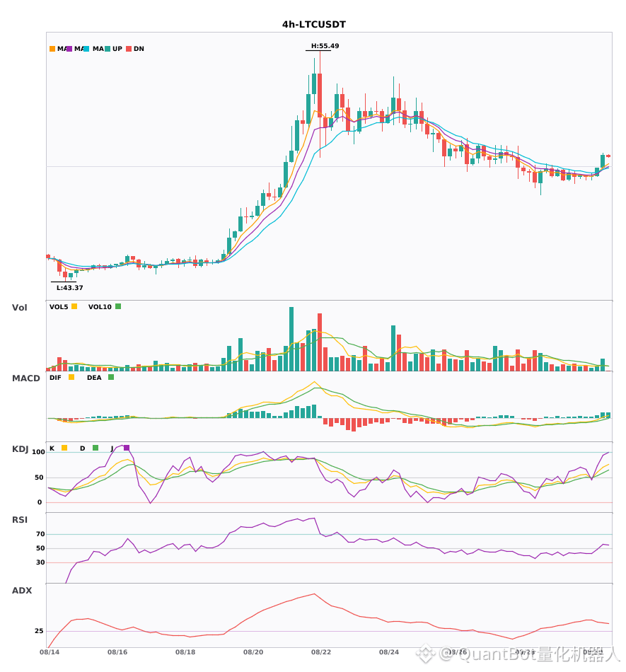Select the RSI panel label
Image resolution: width=626 pixels, height=672 pixels.
pos(20,520)
